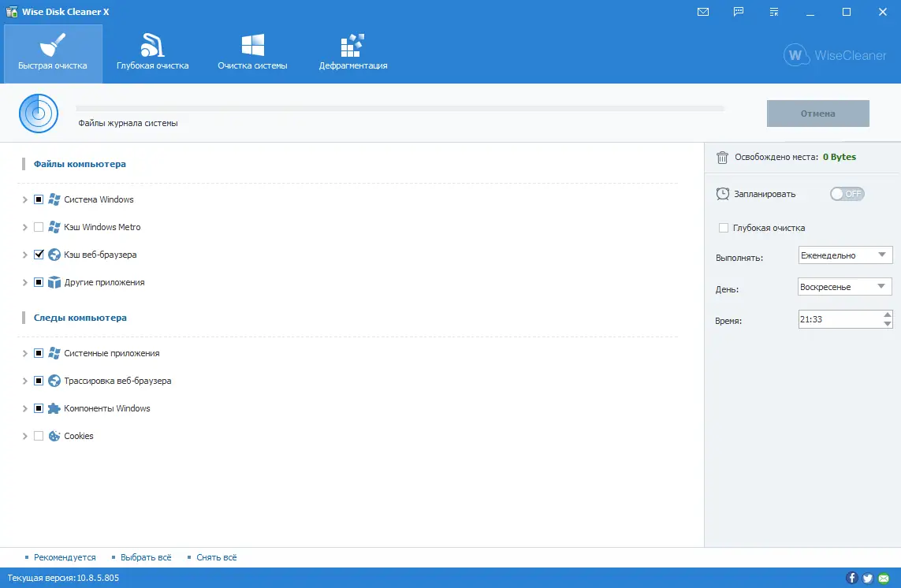Image resolution: width=901 pixels, height=588 pixels.
Task: Toggle the Трассировка веб-браузера checkbox
Action: tap(39, 381)
